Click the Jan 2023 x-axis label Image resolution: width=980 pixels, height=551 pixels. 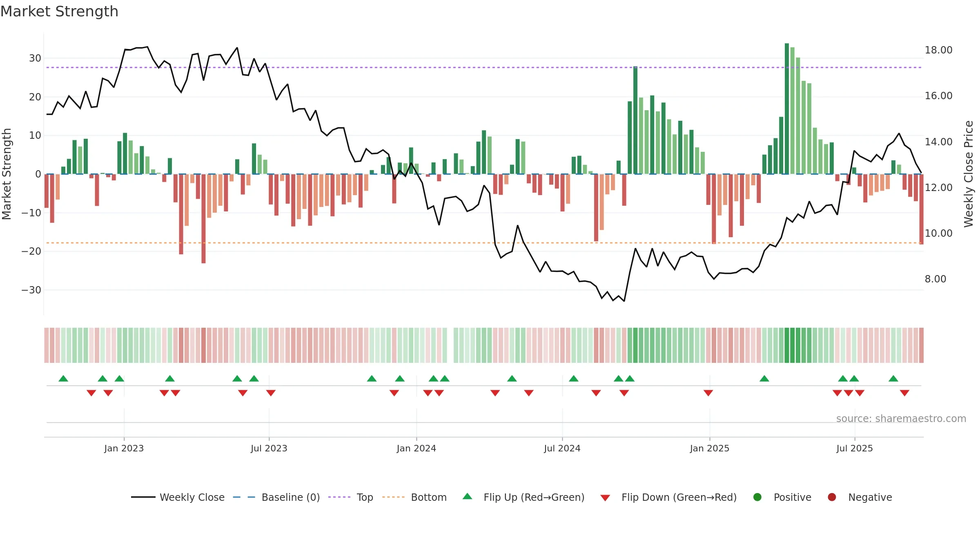tap(124, 448)
